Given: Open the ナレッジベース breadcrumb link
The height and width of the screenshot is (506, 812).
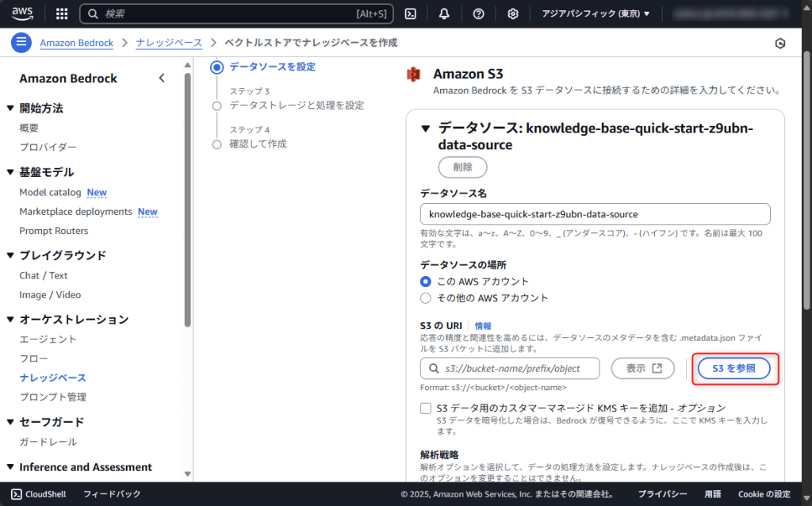Looking at the screenshot, I should click(169, 43).
